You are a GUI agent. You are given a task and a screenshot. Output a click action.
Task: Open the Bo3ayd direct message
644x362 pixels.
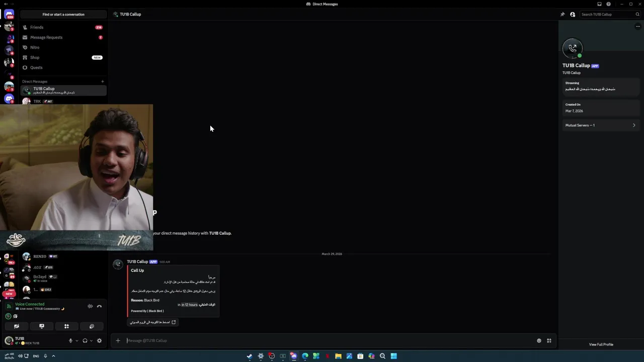[63, 279]
